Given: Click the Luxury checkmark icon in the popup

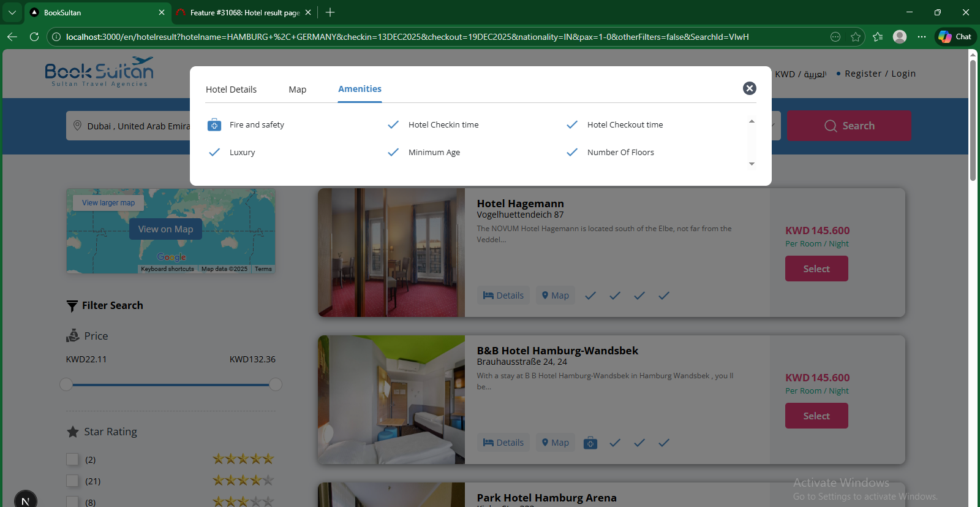Looking at the screenshot, I should pos(214,153).
